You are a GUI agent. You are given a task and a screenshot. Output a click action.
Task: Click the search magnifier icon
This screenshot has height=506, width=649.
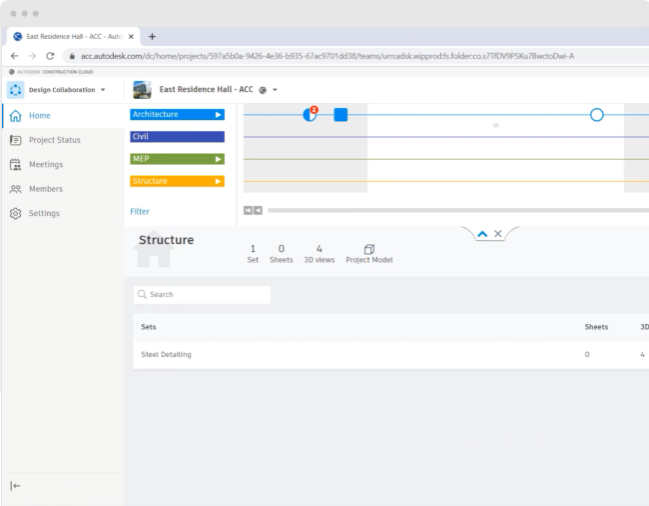coord(142,295)
